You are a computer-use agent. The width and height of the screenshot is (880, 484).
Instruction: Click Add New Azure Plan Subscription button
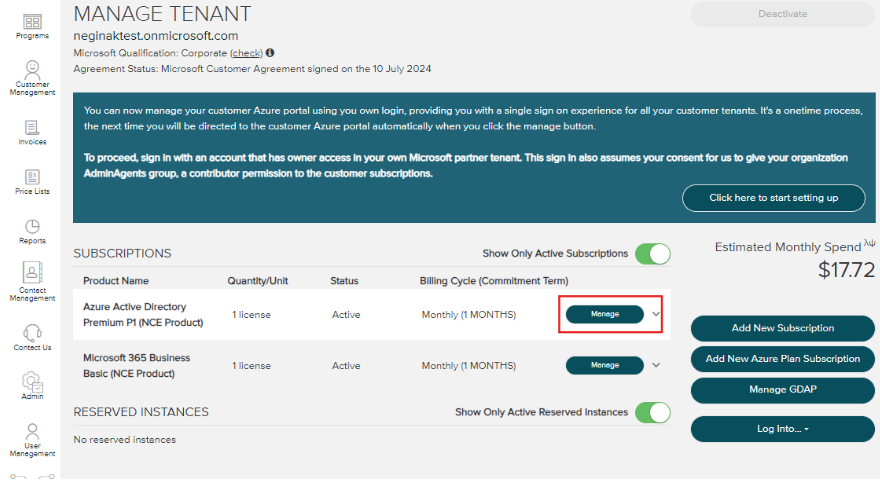782,359
